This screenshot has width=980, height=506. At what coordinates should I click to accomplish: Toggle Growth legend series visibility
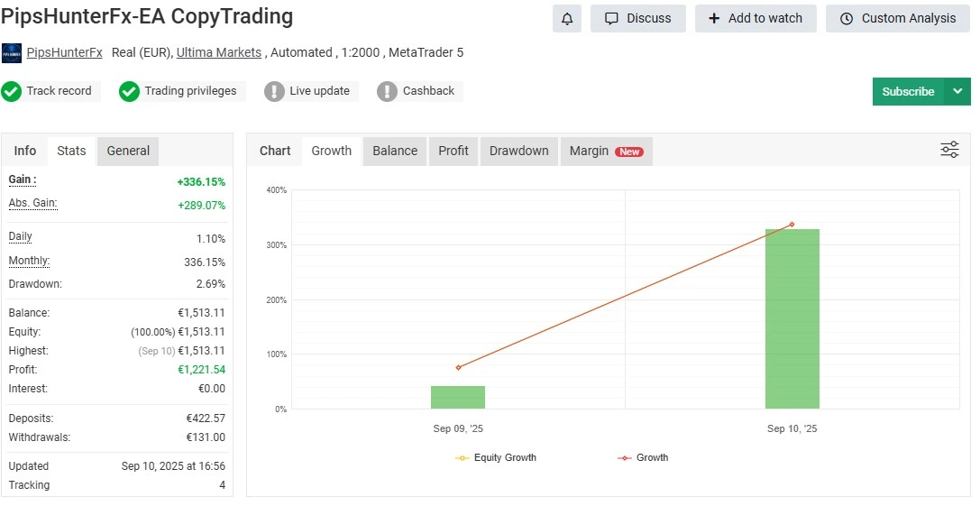[x=643, y=457]
